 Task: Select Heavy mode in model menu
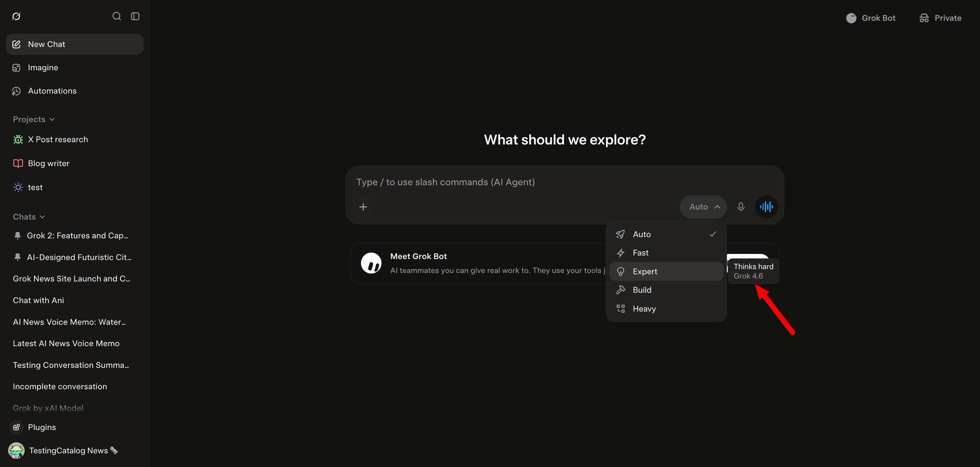[666, 309]
